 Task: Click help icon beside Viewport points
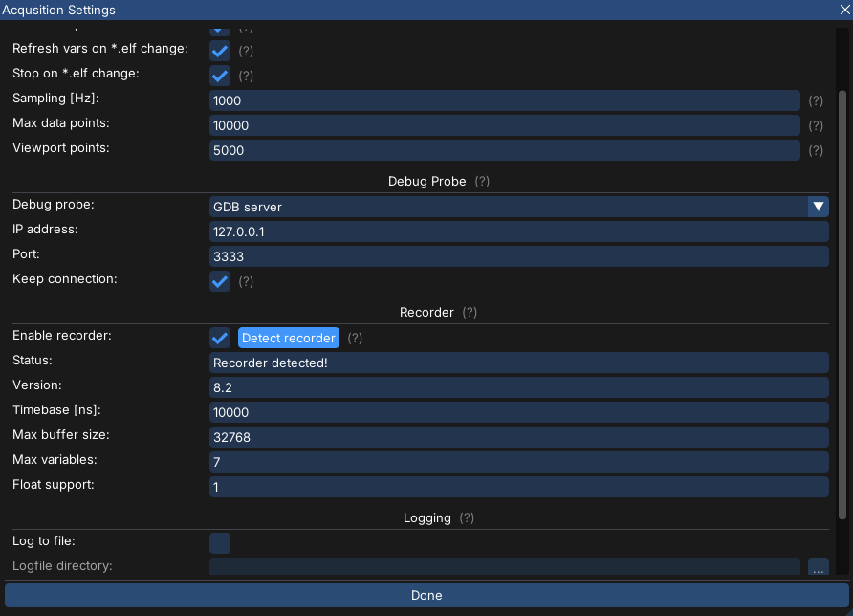816,150
